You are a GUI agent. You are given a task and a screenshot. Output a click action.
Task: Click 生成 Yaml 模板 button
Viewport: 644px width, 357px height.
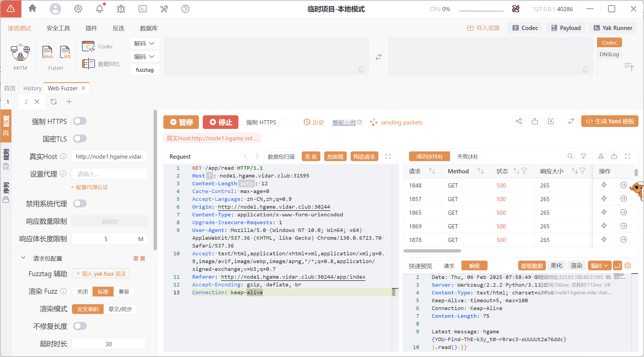610,122
